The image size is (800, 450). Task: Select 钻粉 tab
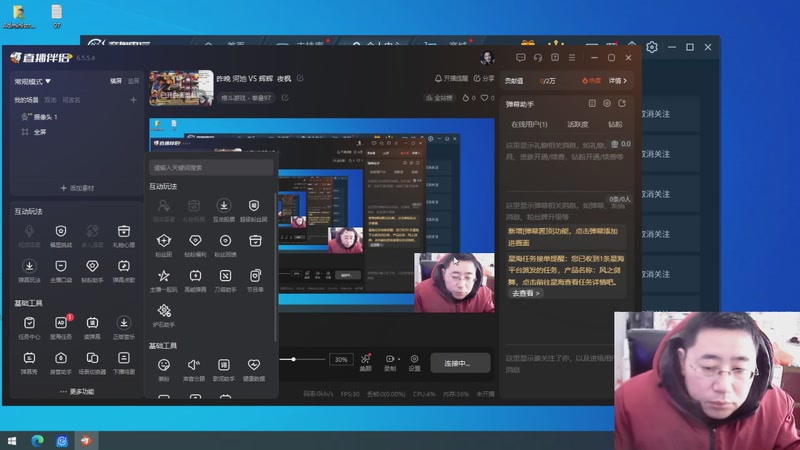(x=615, y=124)
